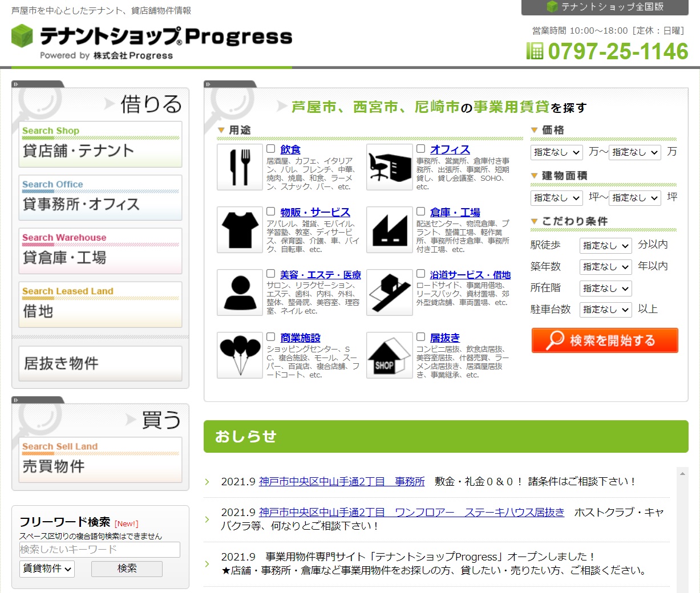Open 貸店舗・テナント Search Shop menu
The image size is (700, 593).
pyautogui.click(x=100, y=145)
